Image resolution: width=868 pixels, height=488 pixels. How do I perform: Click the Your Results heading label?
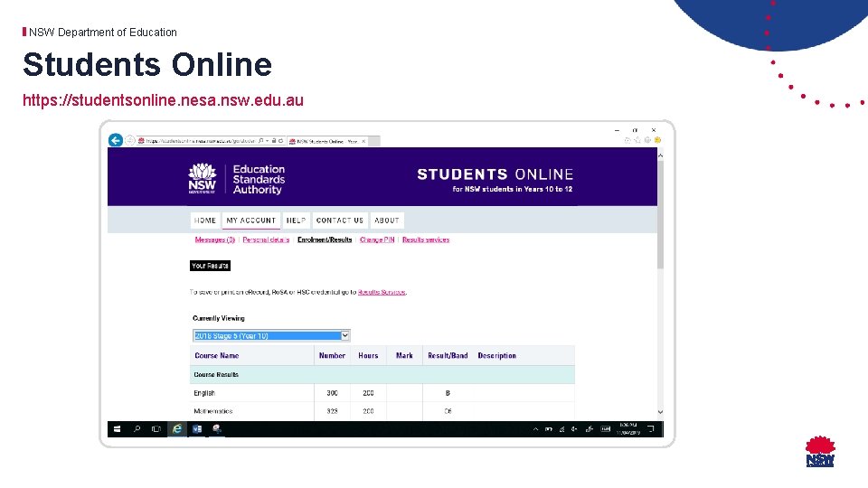[x=210, y=266]
